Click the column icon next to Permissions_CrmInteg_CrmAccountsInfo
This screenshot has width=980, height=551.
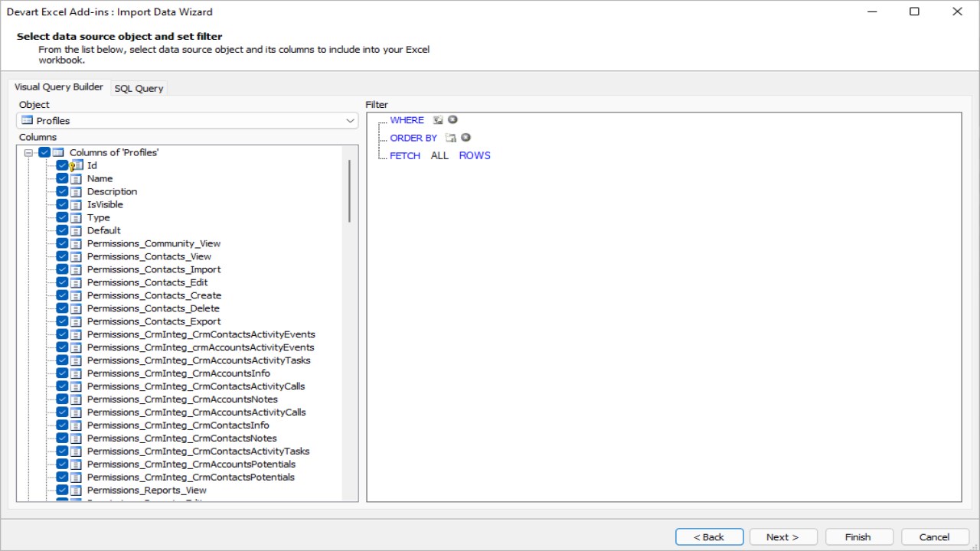(77, 373)
